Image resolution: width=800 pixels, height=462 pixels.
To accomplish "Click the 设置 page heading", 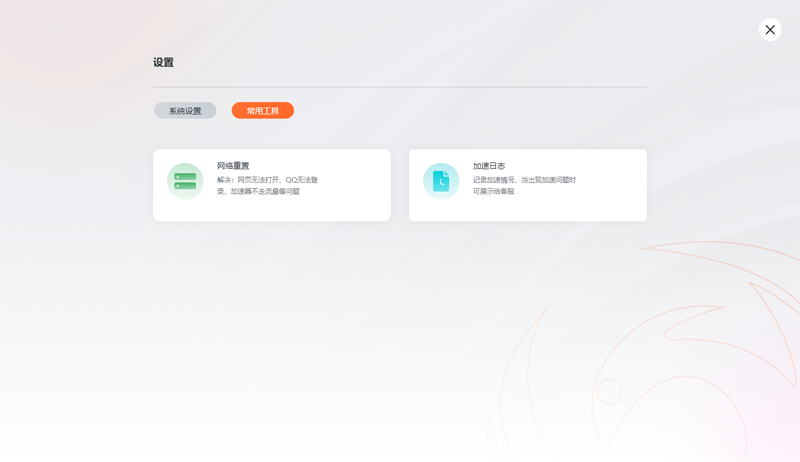I will click(163, 62).
